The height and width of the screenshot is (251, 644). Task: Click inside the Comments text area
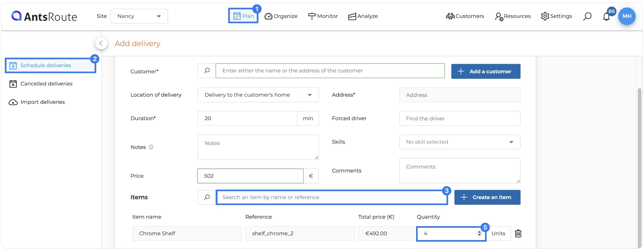(x=460, y=171)
